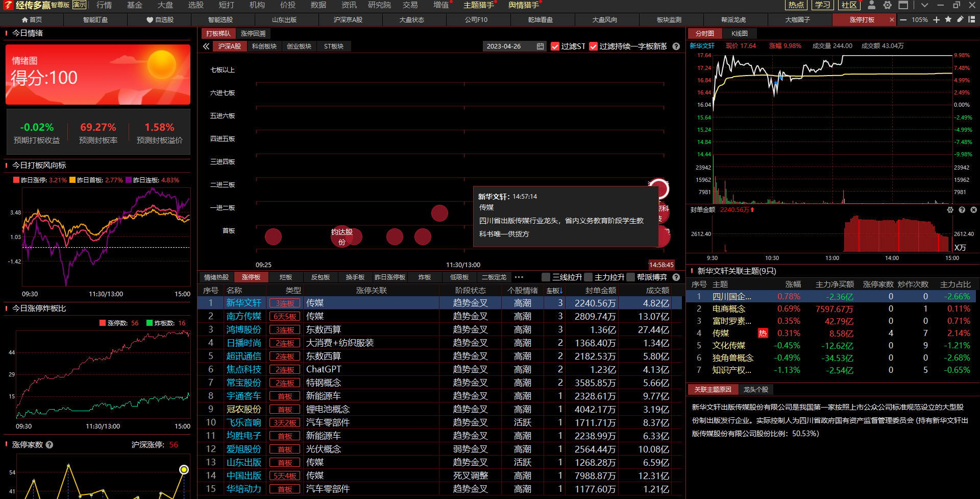Click help icon beside 过滤持续一字板新股
This screenshot has height=499, width=980.
pyautogui.click(x=676, y=46)
